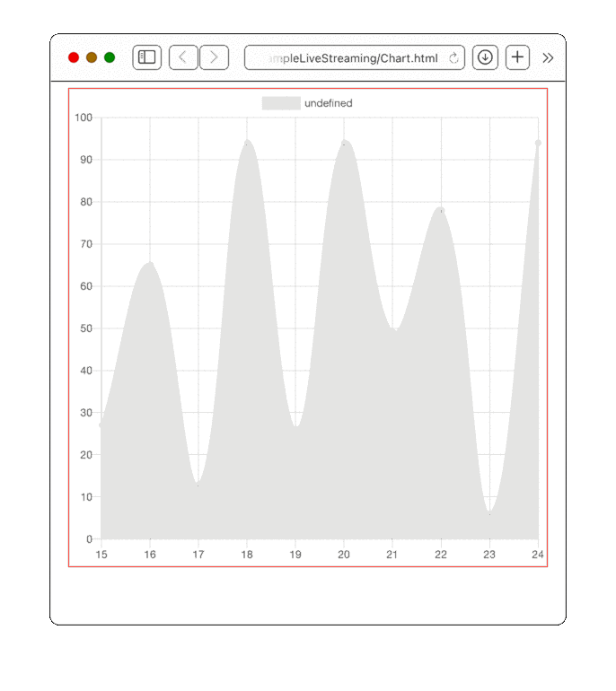Click the last data point at 24
Screen dimensions: 616x691
click(538, 143)
